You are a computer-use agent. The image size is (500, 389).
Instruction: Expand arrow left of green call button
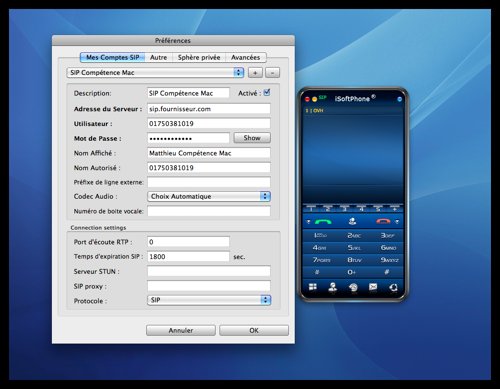308,222
